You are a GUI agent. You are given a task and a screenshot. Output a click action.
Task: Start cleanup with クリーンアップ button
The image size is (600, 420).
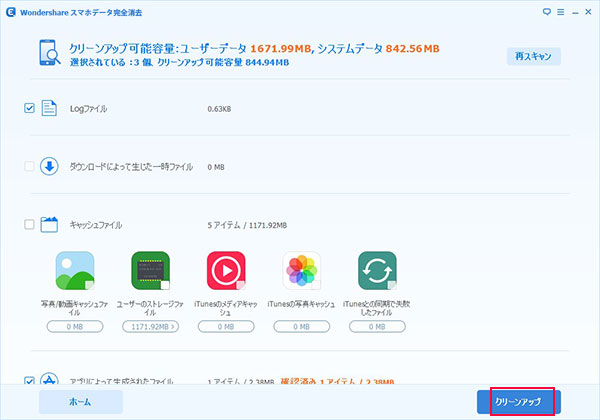point(519,402)
